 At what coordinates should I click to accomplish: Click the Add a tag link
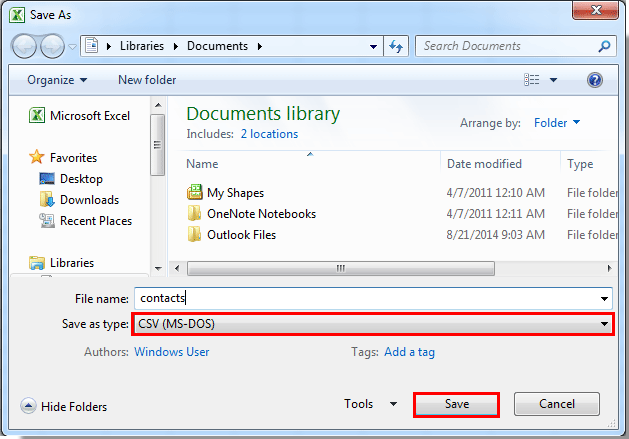(410, 352)
